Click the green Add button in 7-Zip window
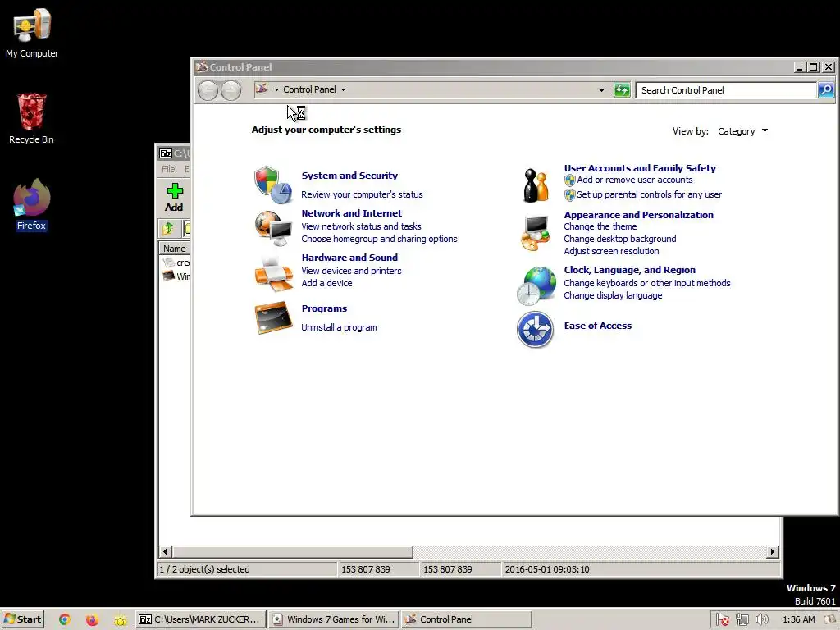This screenshot has width=840, height=630. coord(174,197)
